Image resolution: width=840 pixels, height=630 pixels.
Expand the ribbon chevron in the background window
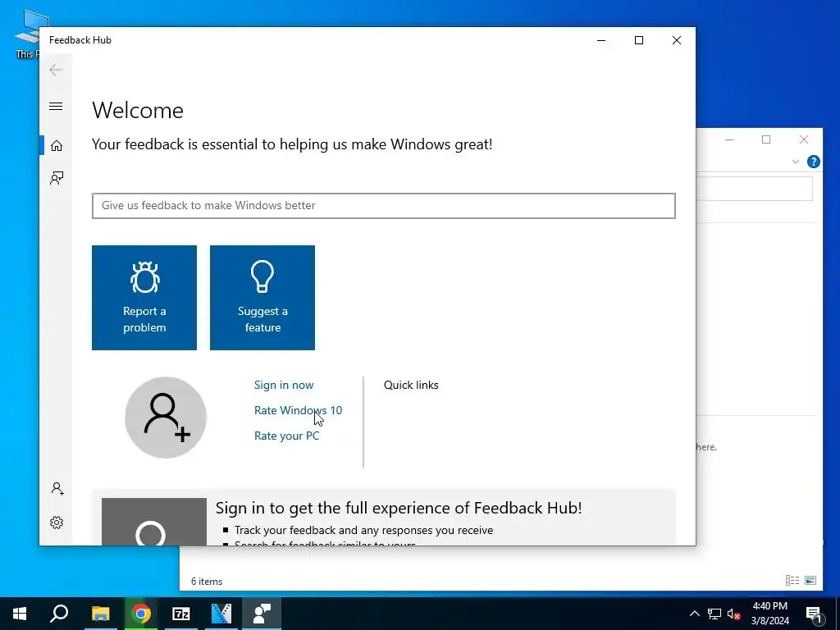point(796,162)
